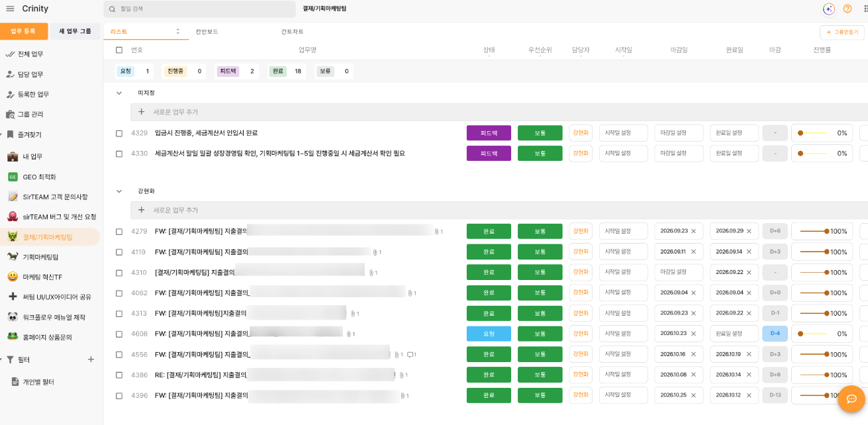The image size is (868, 425).
Task: Check the box for task 4062
Action: (x=119, y=293)
